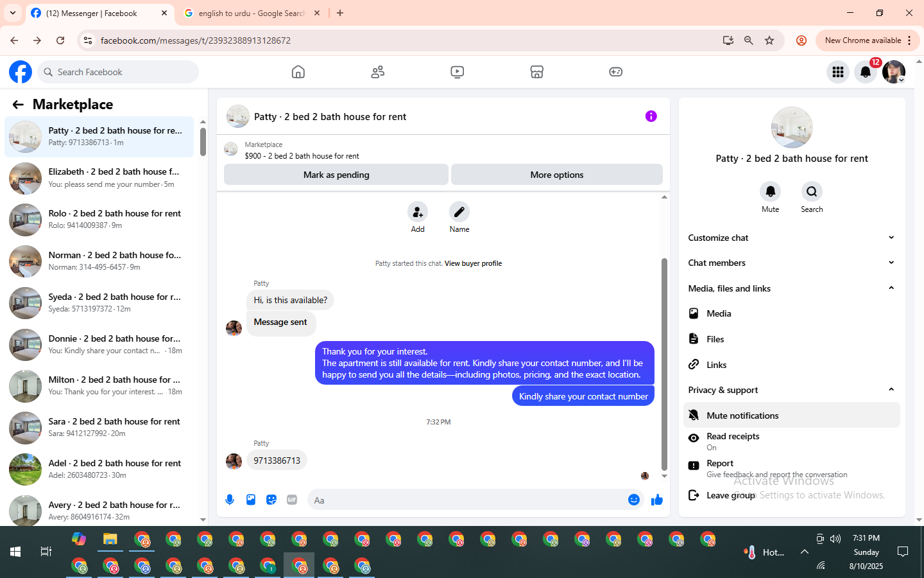
Task: Open Elizabeth's conversation
Action: (99, 178)
